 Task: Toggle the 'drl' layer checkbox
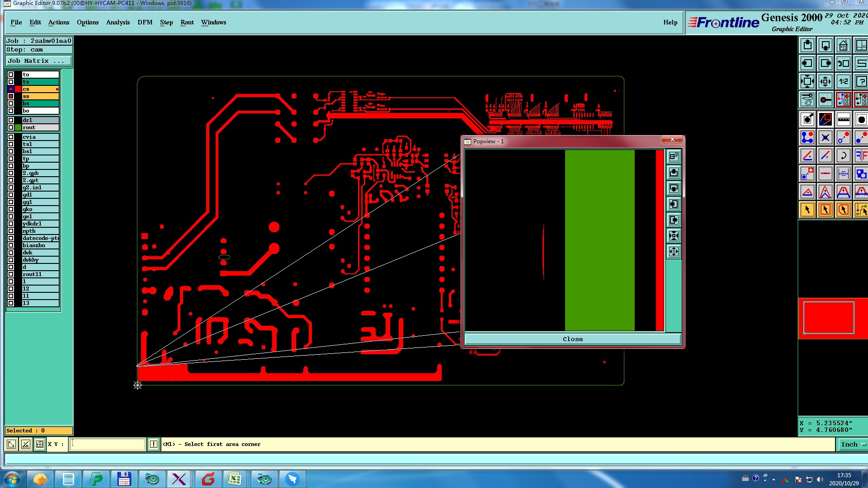coord(11,120)
